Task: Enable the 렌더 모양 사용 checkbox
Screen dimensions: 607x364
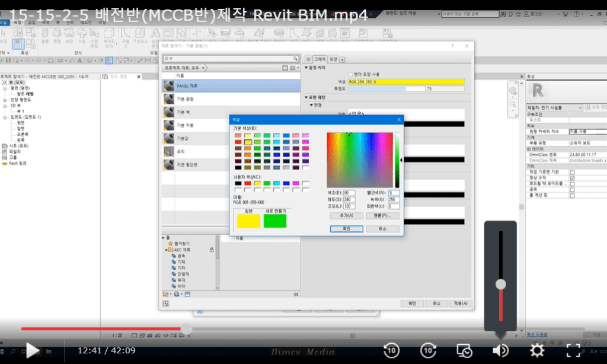Action: (x=350, y=74)
